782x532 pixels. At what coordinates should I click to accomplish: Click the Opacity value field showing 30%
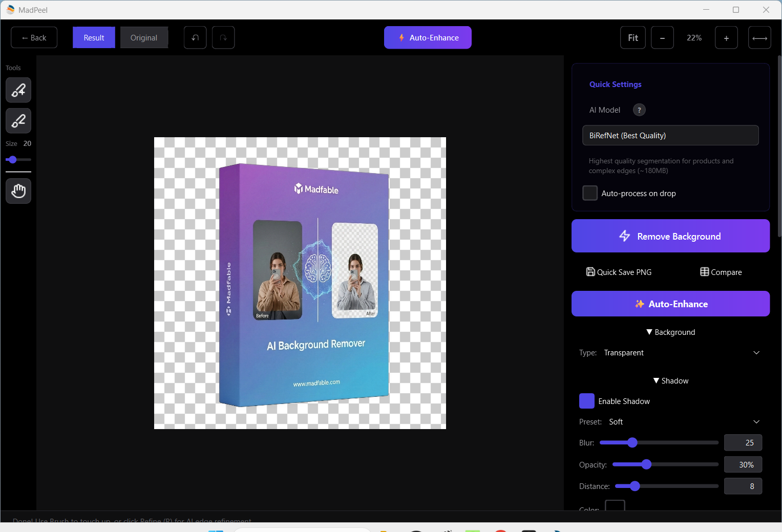[x=743, y=464]
